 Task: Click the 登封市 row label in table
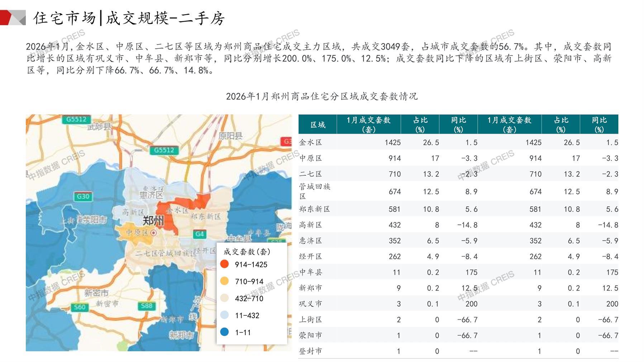coord(311,351)
